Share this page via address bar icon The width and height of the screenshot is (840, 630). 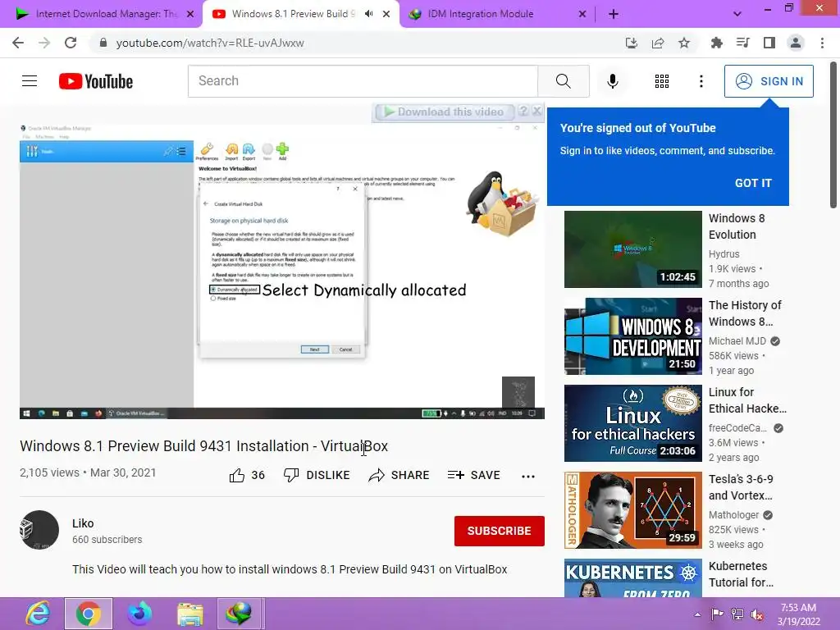pyautogui.click(x=658, y=43)
